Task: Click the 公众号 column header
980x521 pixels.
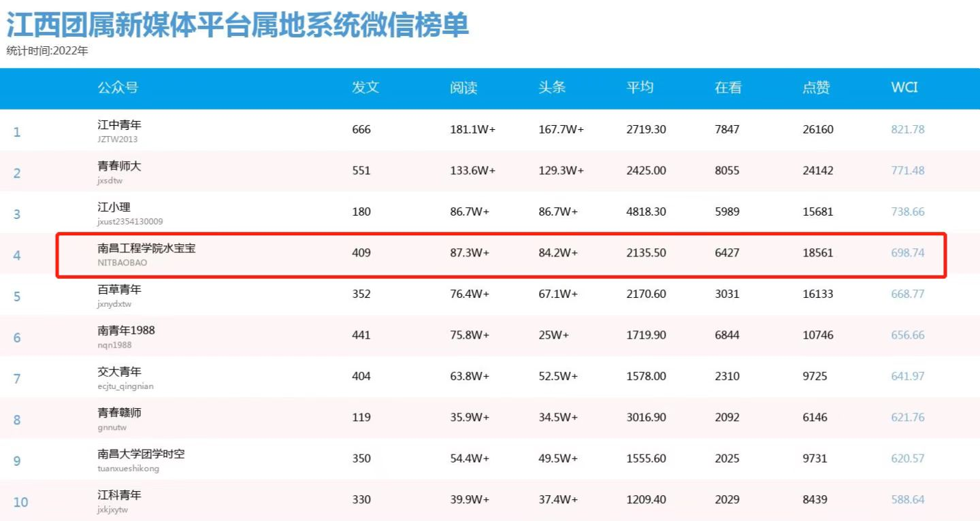Action: pos(118,88)
